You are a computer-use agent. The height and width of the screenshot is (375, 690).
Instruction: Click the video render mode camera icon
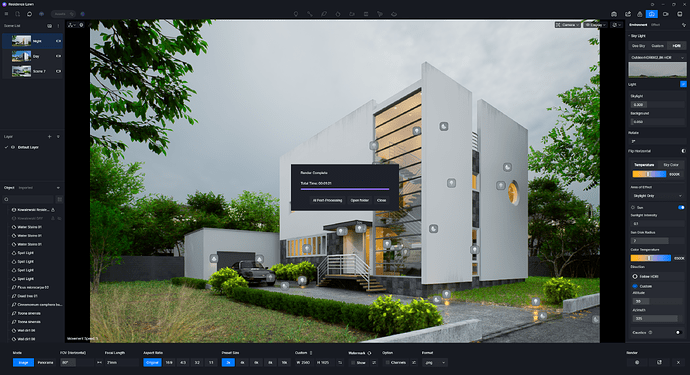pyautogui.click(x=665, y=14)
